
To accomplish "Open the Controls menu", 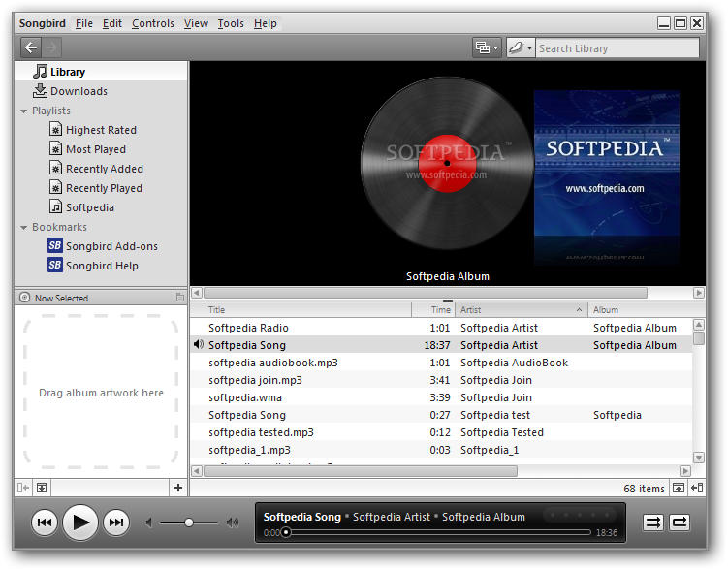I will 153,23.
